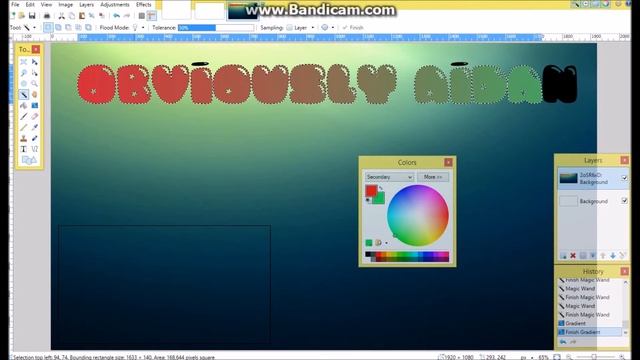Select the Eraser tool
This screenshot has width=640, height=360.
click(x=35, y=117)
